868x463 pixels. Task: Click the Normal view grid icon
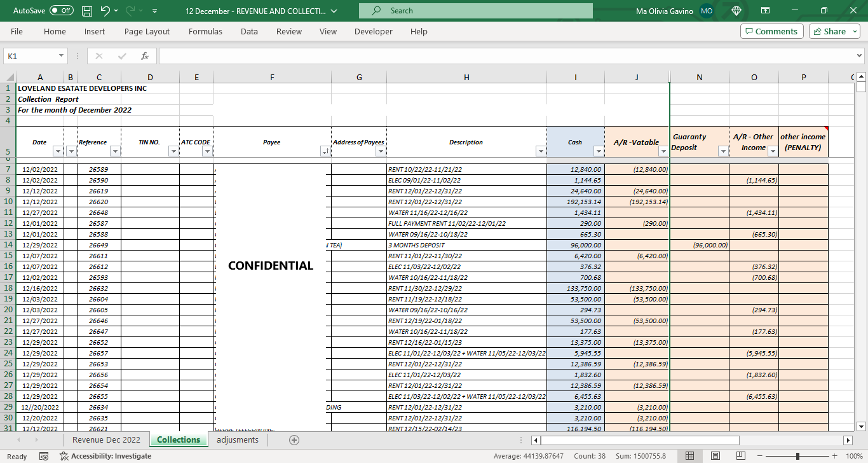(x=690, y=456)
